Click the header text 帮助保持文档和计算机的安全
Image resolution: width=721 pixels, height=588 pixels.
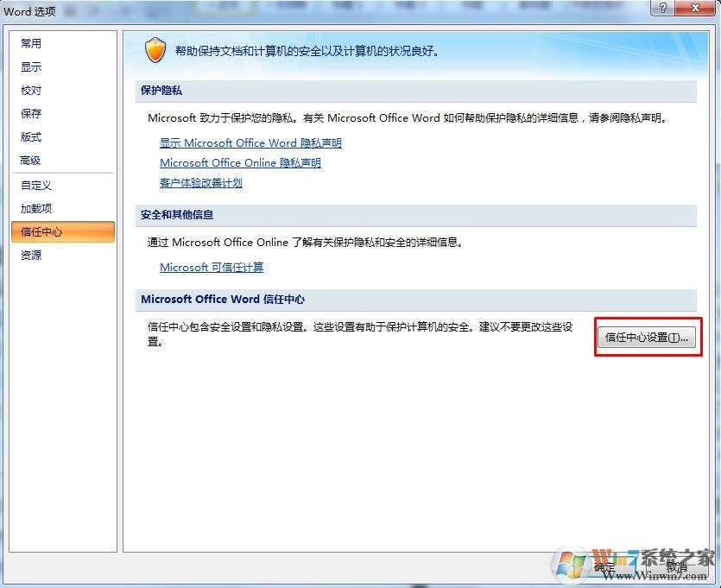click(307, 51)
